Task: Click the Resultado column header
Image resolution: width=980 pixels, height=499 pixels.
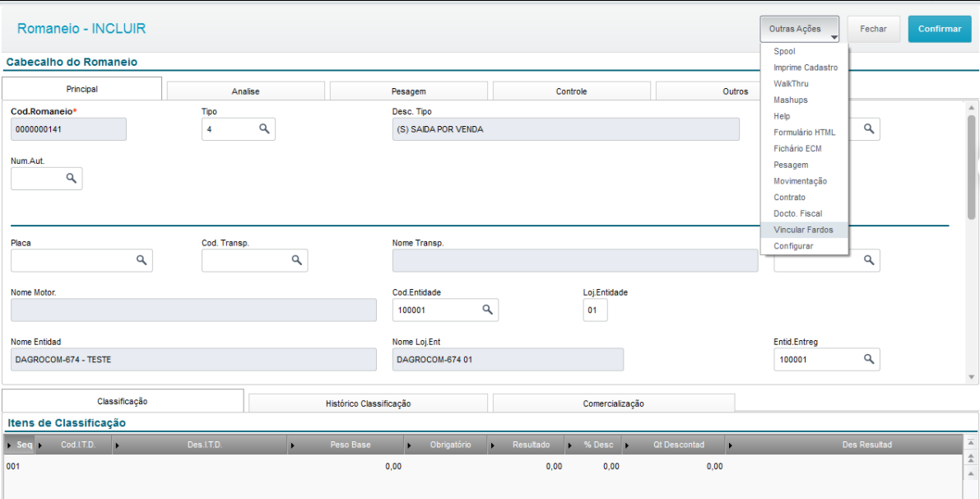Action: coord(527,445)
